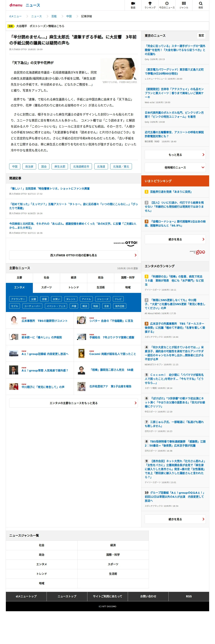215x644 pixels.
Task: Click the 麻生太郎 article photo
Action: (x=119, y=69)
